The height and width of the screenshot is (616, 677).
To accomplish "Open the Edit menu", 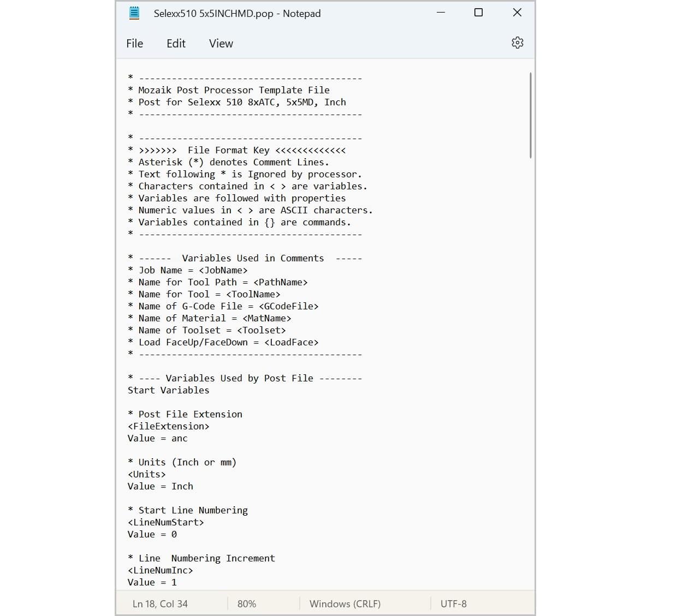I will coord(176,44).
